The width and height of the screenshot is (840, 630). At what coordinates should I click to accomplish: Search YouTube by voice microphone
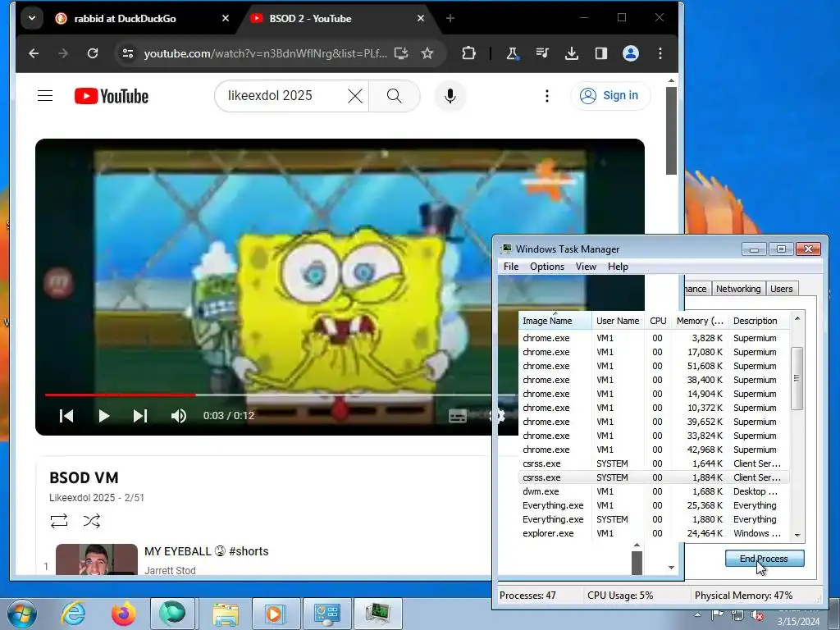click(450, 96)
